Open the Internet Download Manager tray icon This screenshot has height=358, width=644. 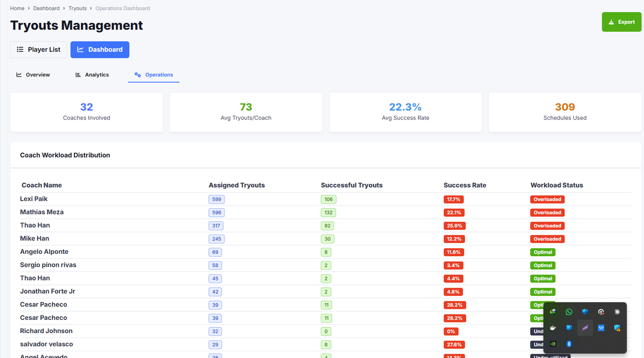click(x=553, y=312)
